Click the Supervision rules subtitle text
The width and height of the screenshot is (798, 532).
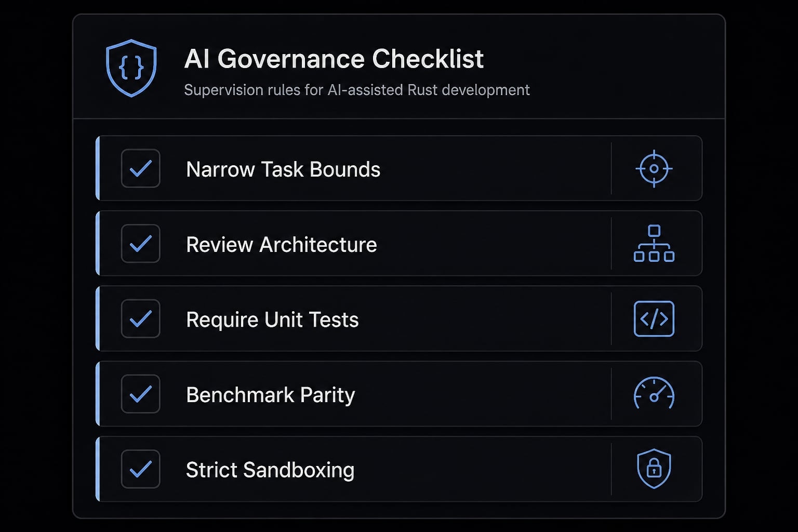357,90
